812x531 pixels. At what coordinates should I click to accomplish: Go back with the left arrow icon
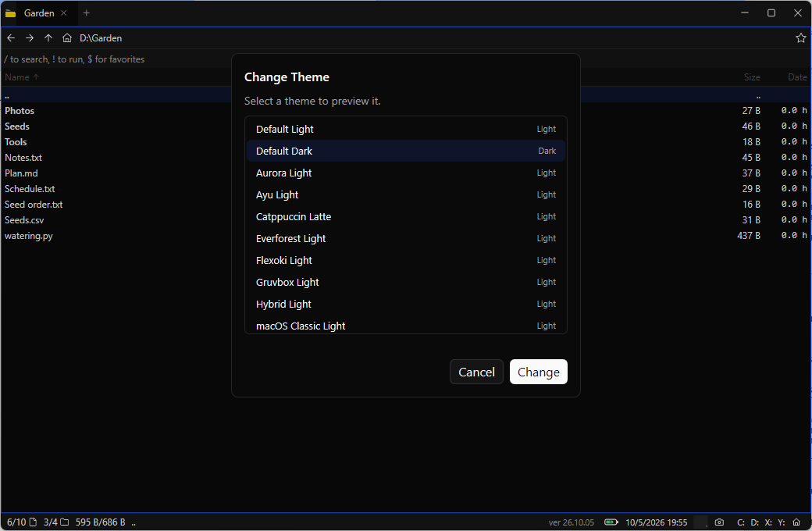(x=11, y=37)
